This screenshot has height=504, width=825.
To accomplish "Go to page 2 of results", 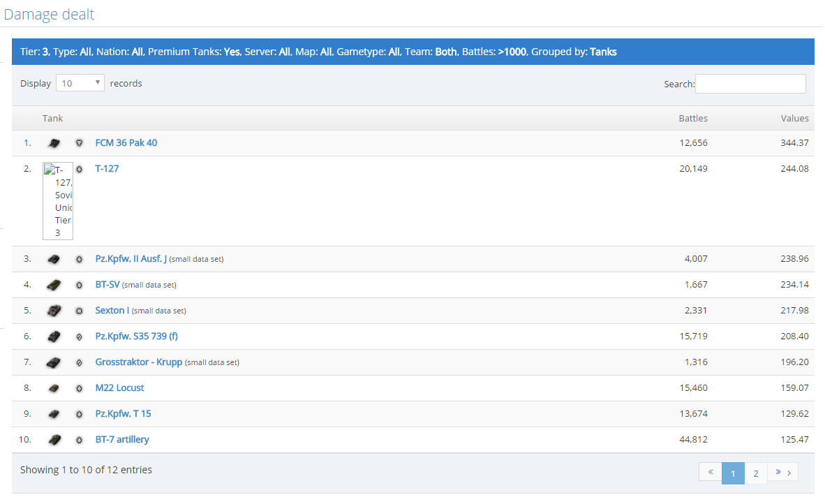I will (756, 473).
